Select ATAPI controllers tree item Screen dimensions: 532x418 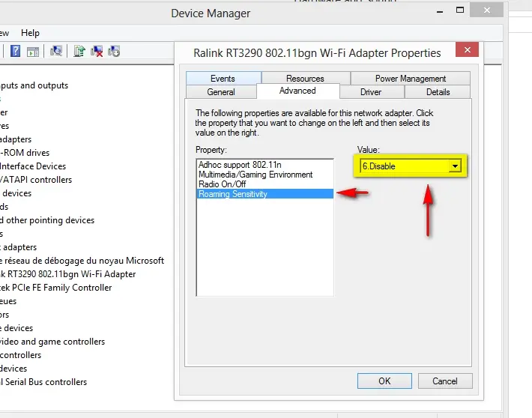pyautogui.click(x=36, y=180)
